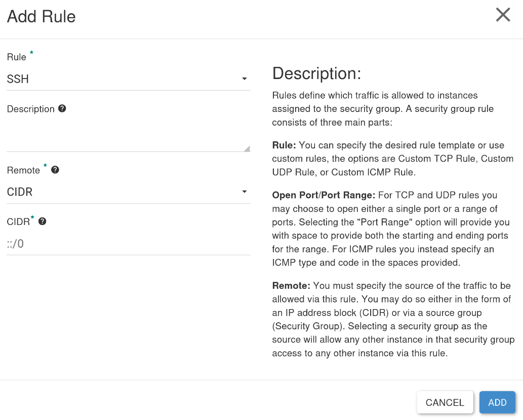
Task: Click the Remote field label
Action: pos(23,170)
